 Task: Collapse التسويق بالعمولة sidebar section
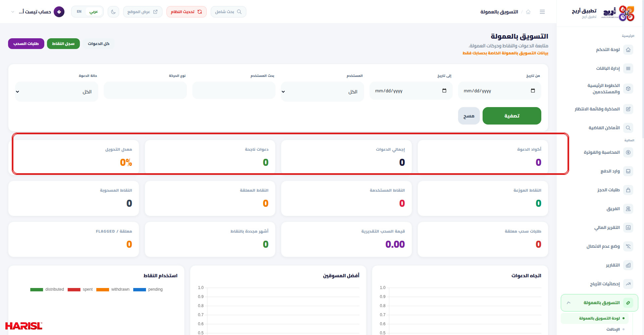tap(599, 303)
